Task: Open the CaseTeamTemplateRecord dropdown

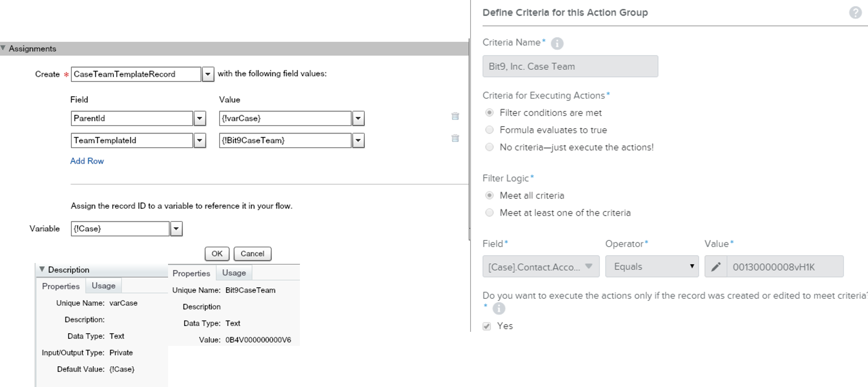Action: 208,74
